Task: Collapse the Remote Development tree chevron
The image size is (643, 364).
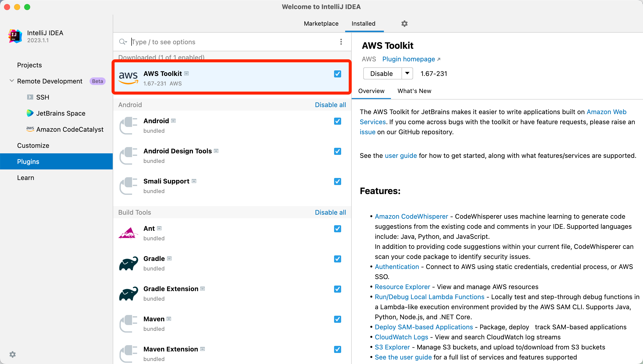Action: click(12, 81)
